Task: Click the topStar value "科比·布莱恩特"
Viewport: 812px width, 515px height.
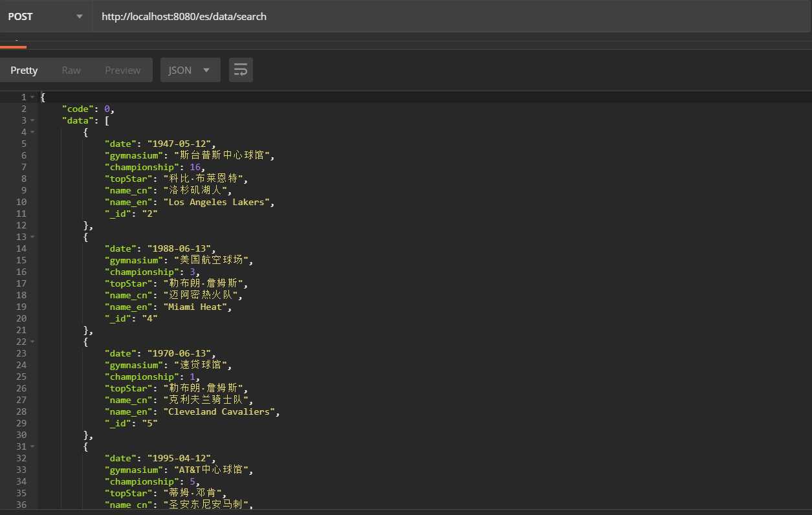Action: tap(203, 179)
